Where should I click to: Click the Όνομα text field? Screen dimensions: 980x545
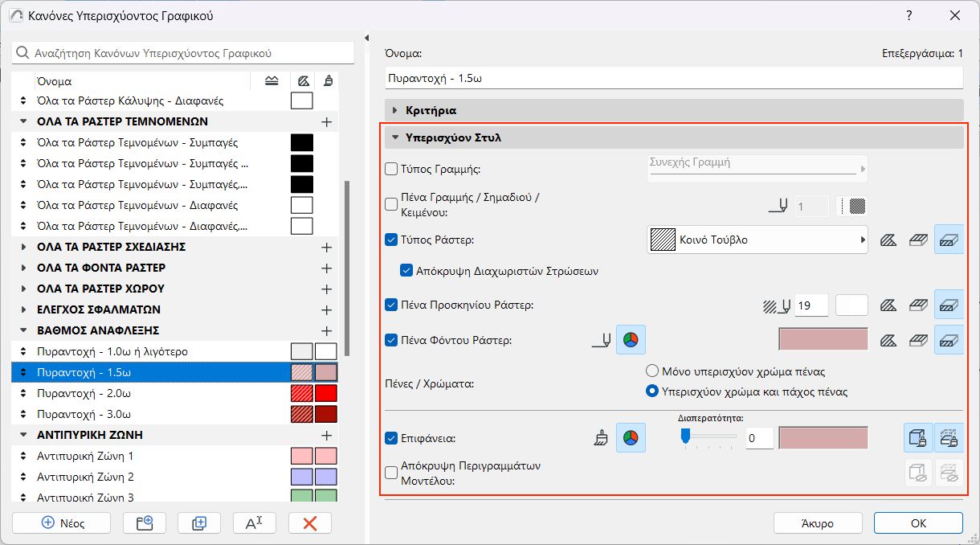tap(673, 78)
